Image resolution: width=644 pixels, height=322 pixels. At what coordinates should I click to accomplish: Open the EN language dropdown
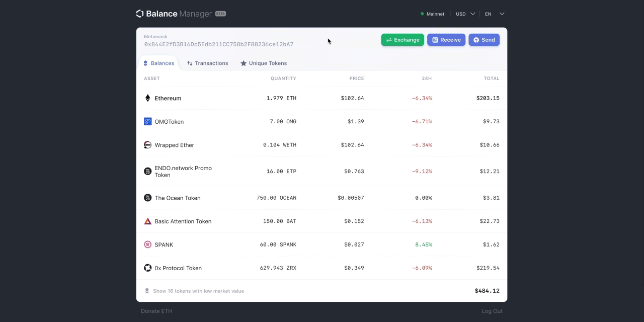click(x=495, y=14)
